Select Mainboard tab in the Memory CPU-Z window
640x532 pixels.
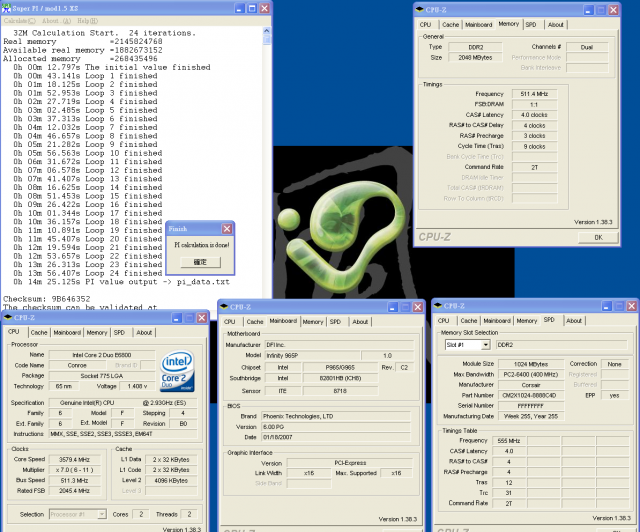pos(479,25)
